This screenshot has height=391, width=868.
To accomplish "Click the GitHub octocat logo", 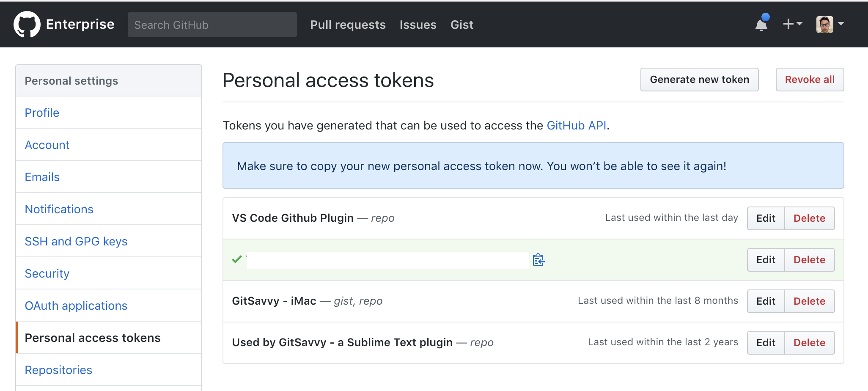I will 26,24.
